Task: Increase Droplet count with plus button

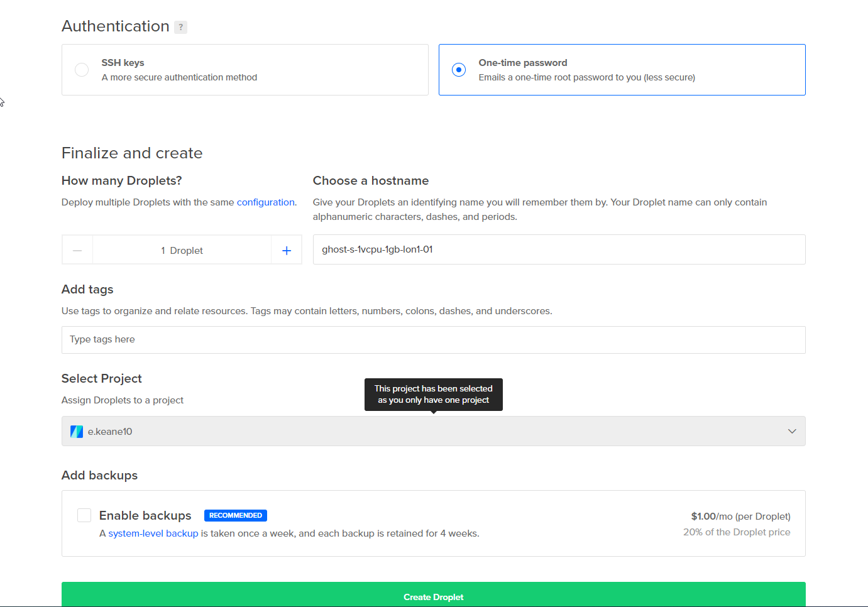Action: pyautogui.click(x=287, y=250)
